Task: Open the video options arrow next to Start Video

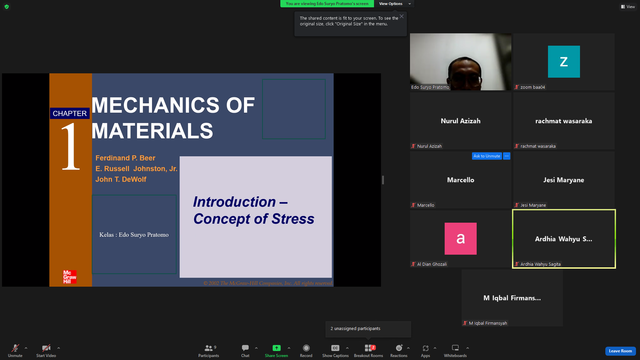Action: click(59, 348)
